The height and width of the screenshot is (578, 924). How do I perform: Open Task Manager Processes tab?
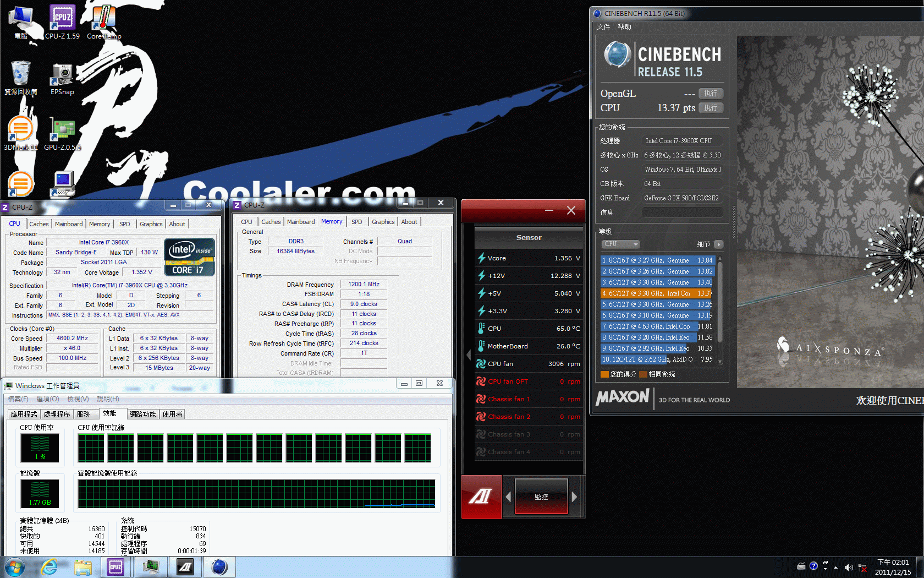click(x=57, y=414)
